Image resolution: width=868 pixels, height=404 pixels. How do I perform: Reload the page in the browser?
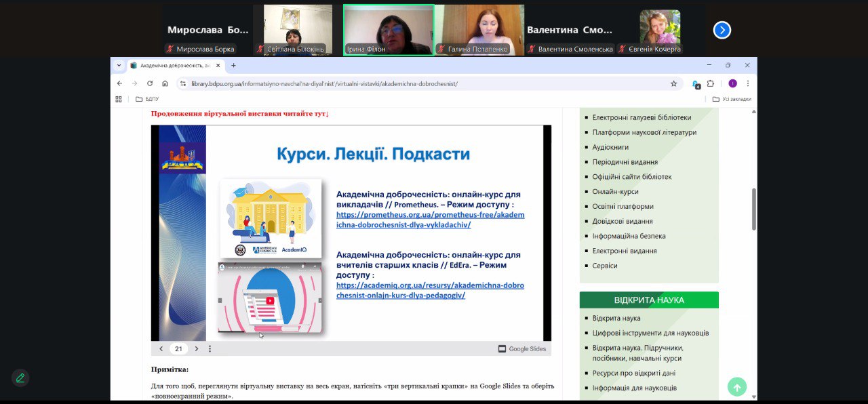pos(149,83)
